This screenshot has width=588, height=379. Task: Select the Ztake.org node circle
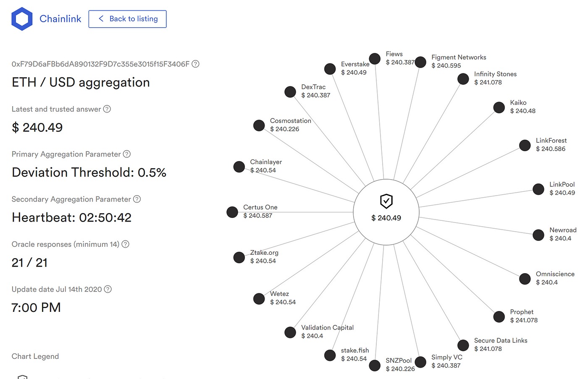tap(239, 257)
